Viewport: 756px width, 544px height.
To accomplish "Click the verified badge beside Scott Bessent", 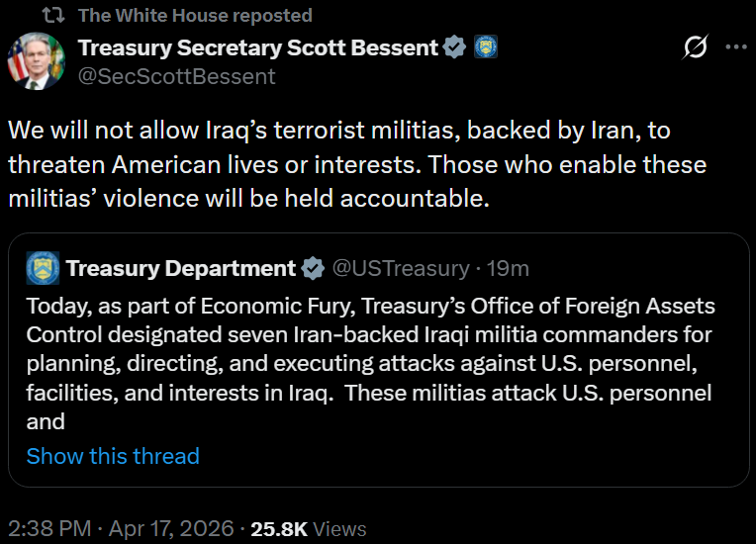I will pos(454,46).
